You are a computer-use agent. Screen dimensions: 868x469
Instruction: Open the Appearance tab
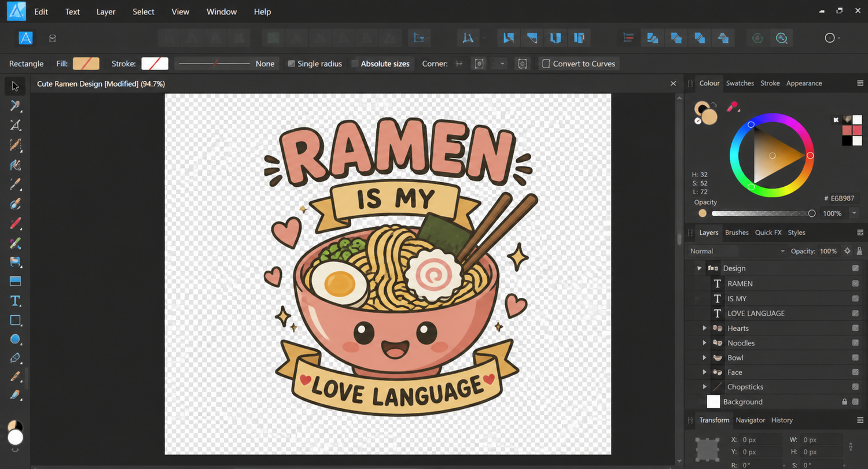(x=804, y=83)
